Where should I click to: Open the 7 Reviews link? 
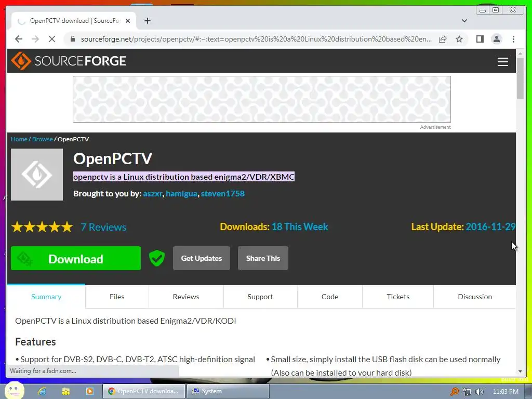click(x=103, y=227)
